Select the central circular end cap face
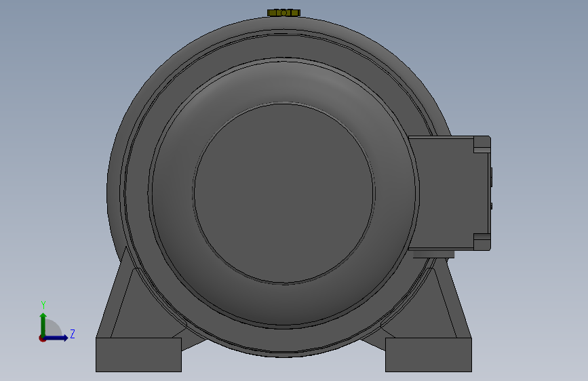The width and height of the screenshot is (588, 381). [284, 193]
